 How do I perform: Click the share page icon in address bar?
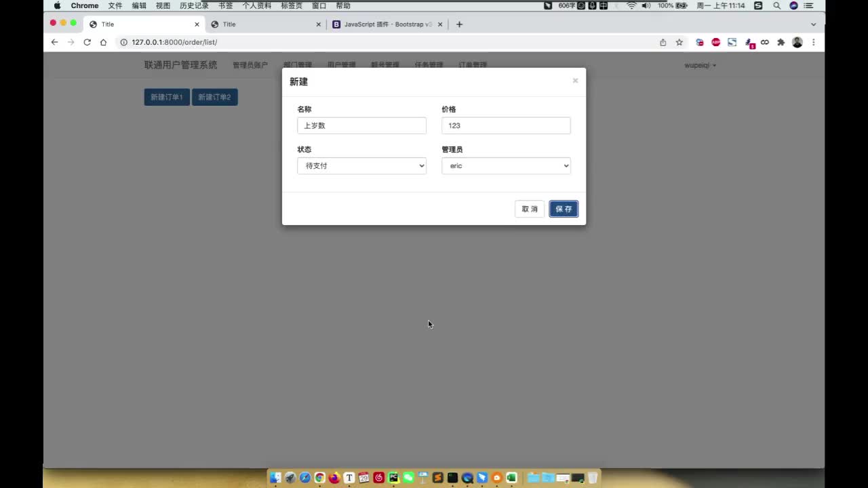tap(663, 42)
